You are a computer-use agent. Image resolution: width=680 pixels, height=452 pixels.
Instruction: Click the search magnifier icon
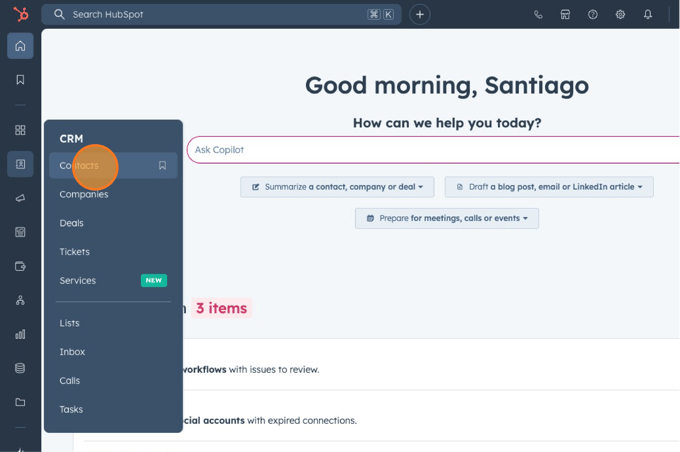point(59,14)
